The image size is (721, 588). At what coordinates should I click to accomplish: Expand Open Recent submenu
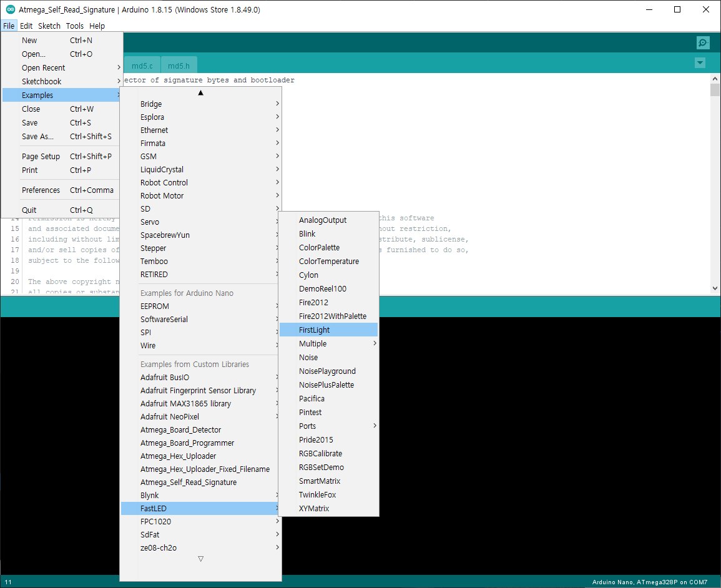(62, 68)
